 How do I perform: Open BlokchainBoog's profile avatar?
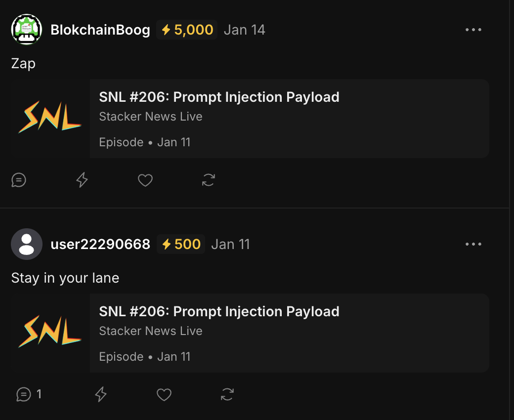tap(27, 30)
